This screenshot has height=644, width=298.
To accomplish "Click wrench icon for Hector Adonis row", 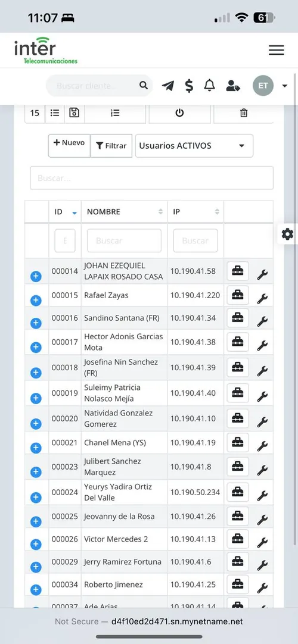I will click(262, 345).
